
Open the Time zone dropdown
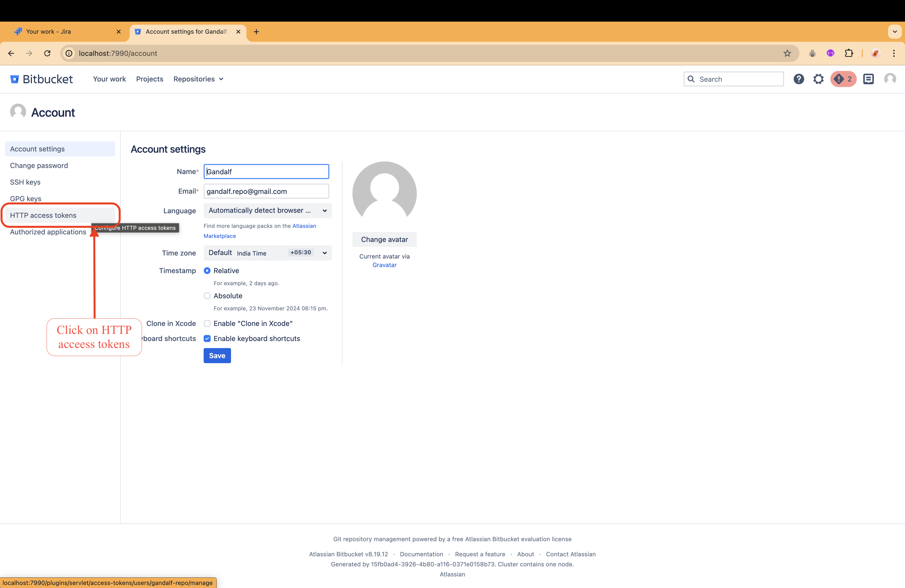coord(267,253)
